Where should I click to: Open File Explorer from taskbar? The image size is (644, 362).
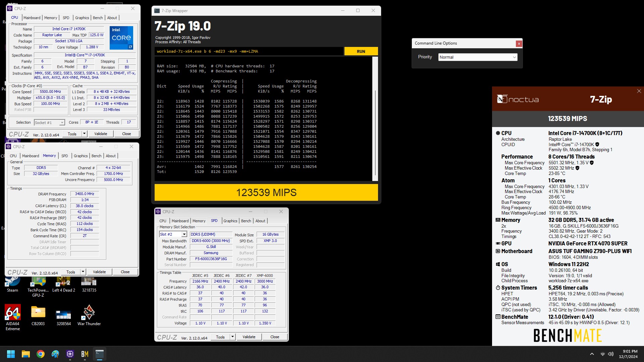click(26, 354)
